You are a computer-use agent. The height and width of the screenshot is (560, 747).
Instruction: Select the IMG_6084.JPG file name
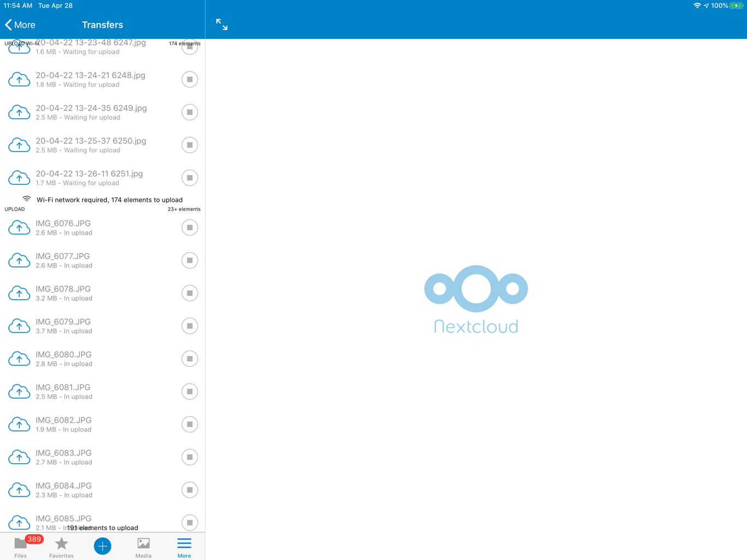click(63, 486)
